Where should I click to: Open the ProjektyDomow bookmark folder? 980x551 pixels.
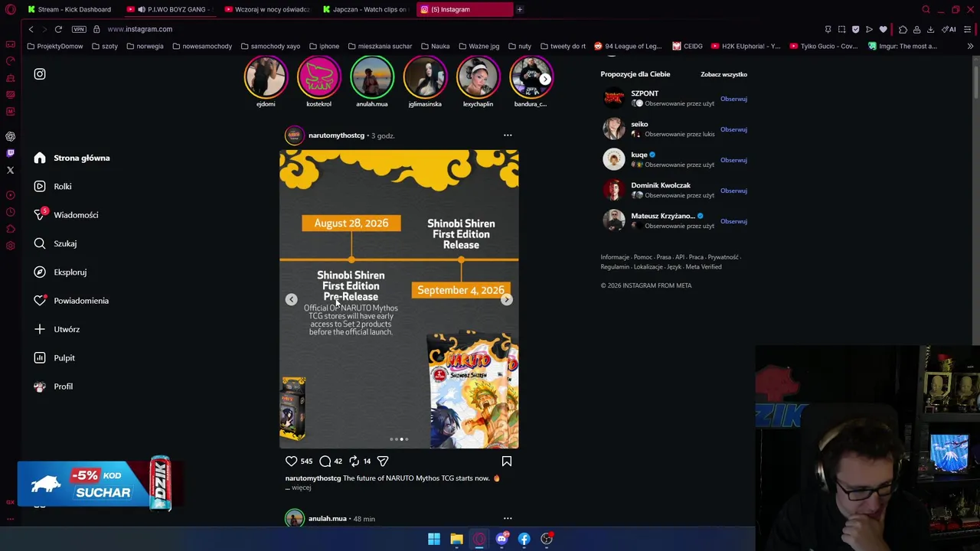(x=54, y=46)
